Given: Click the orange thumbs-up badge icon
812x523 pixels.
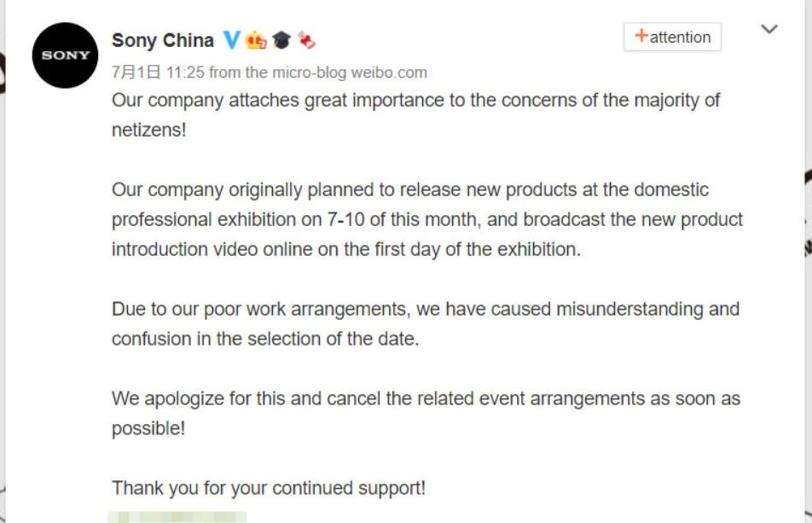Looking at the screenshot, I should point(255,40).
